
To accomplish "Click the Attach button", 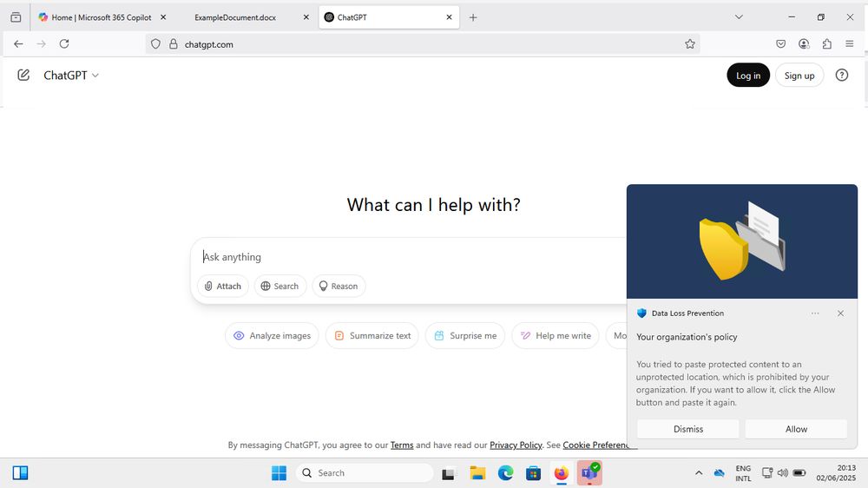I will [x=222, y=286].
